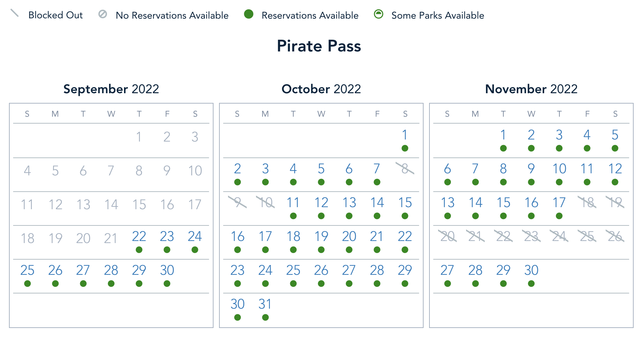Click the October 2022 month title

(321, 89)
